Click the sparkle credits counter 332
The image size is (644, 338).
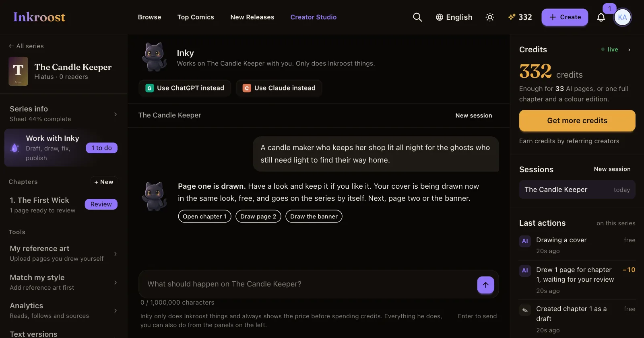520,17
